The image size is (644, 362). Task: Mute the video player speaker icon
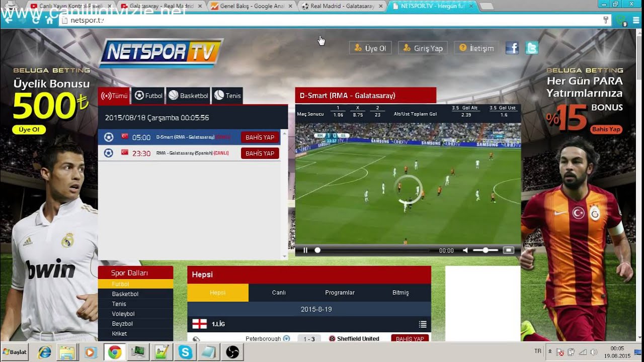(465, 250)
